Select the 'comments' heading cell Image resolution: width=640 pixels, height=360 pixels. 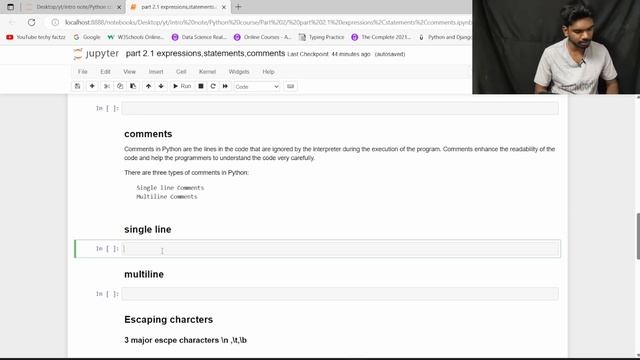tap(148, 134)
